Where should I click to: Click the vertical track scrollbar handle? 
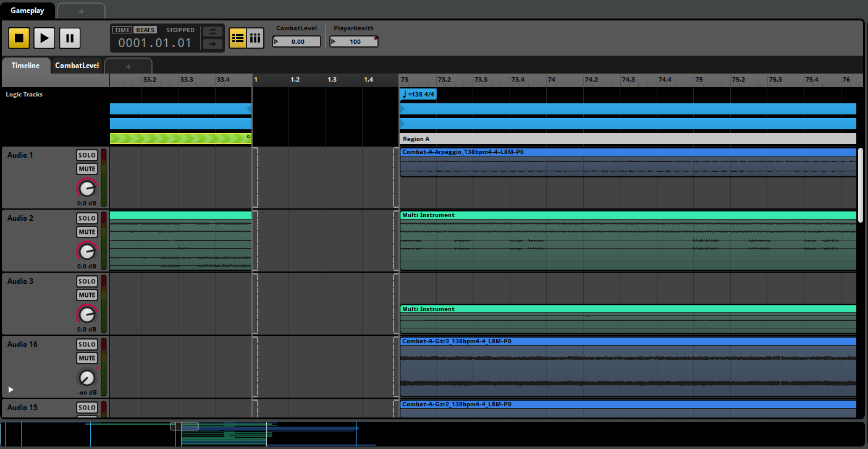[861, 185]
